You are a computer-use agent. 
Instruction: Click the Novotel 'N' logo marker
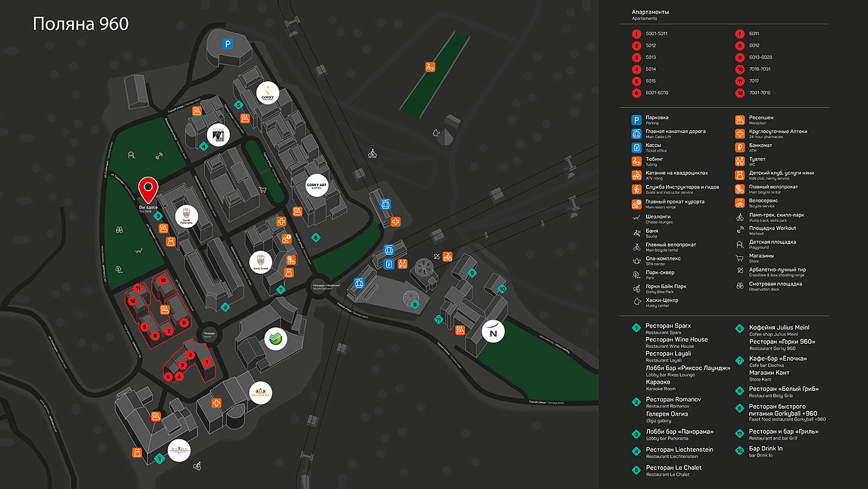[494, 332]
